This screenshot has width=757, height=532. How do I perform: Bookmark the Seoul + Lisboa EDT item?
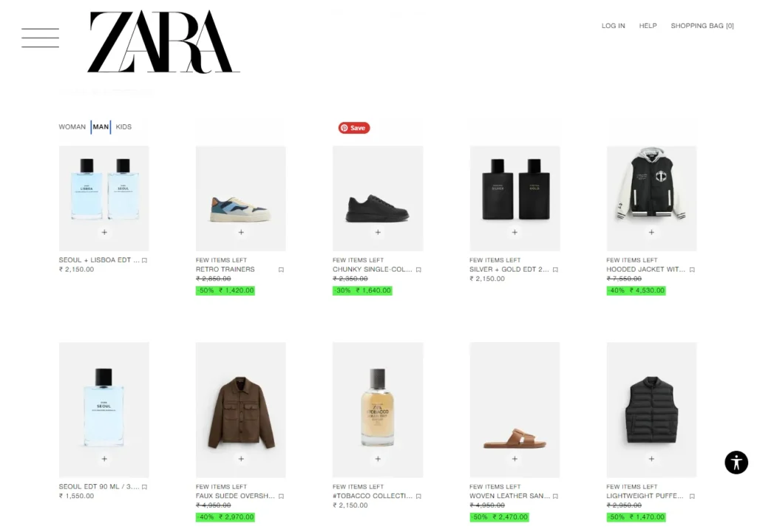coord(144,260)
